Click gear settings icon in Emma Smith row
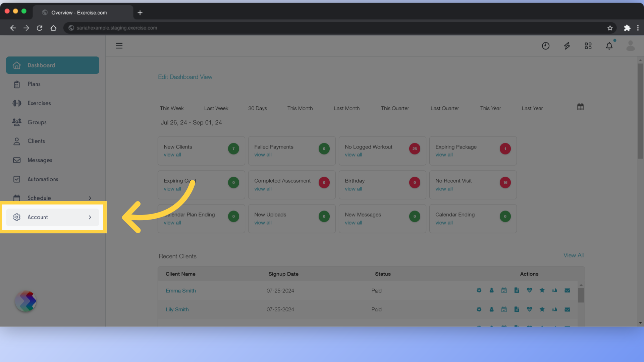Screen dimensions: 644x362 click(479, 290)
